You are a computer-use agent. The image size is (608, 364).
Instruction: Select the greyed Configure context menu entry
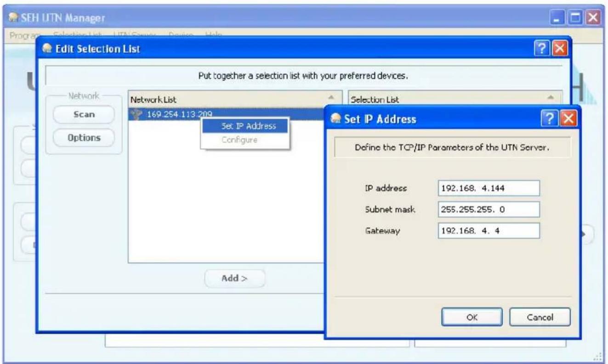[x=245, y=140]
